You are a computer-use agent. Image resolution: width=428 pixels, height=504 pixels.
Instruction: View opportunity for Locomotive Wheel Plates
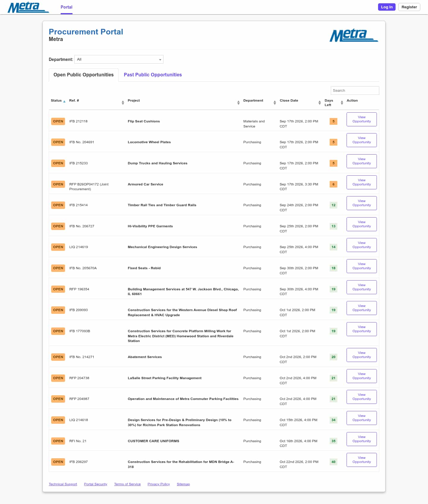point(362,140)
